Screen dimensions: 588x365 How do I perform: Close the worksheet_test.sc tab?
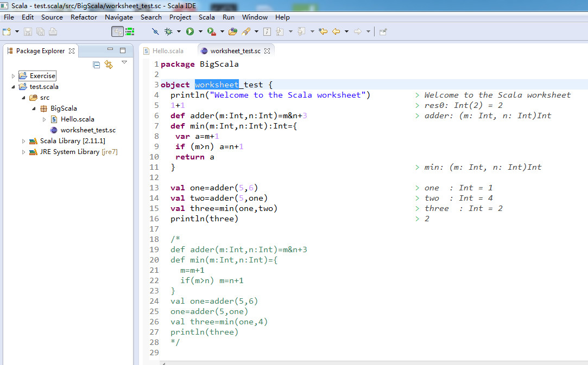point(267,51)
